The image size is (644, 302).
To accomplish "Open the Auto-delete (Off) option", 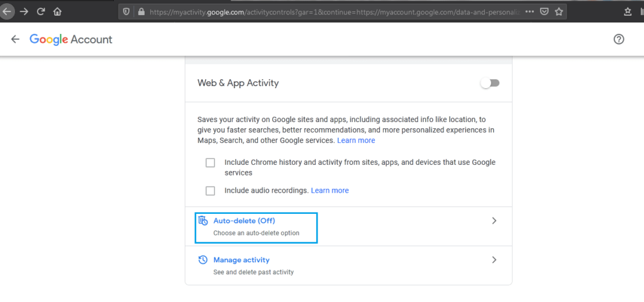I will coord(244,221).
